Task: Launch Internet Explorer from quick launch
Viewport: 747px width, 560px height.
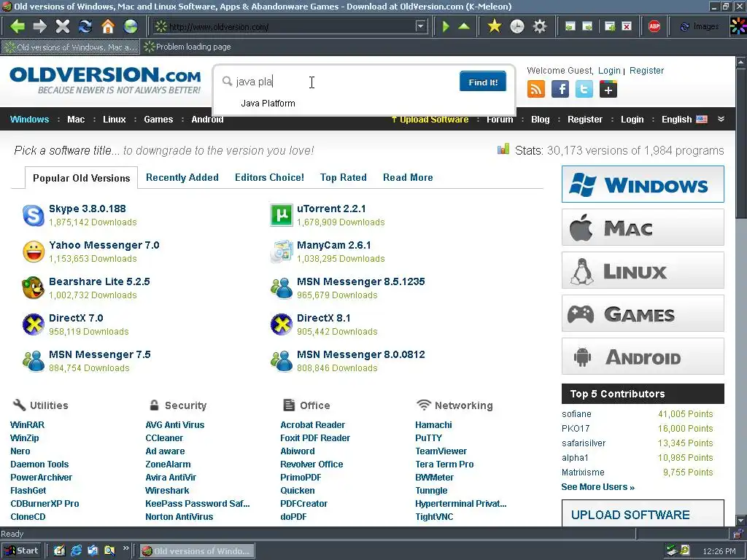Action: click(x=76, y=551)
